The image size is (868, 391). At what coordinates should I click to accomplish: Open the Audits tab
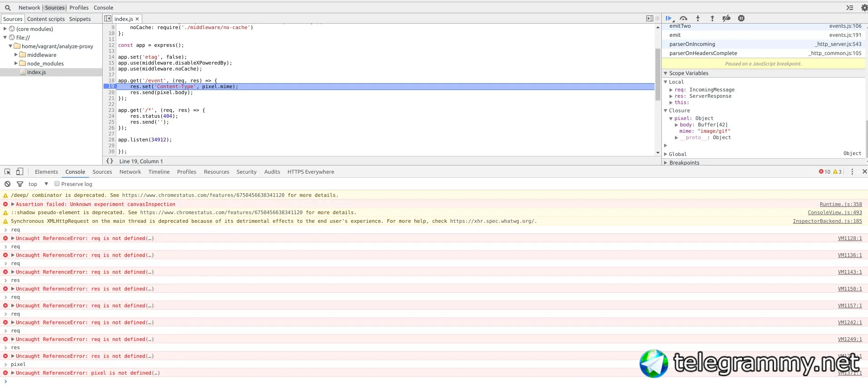(272, 172)
